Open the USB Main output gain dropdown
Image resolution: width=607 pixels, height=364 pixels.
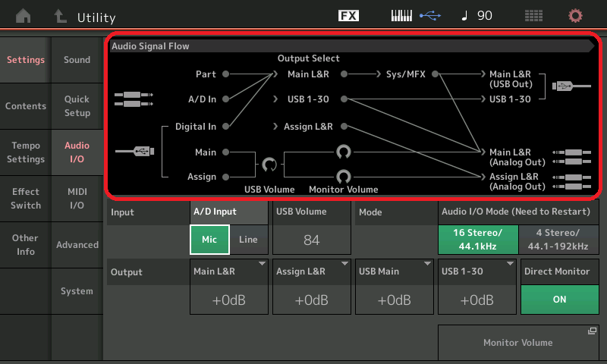[x=392, y=286]
